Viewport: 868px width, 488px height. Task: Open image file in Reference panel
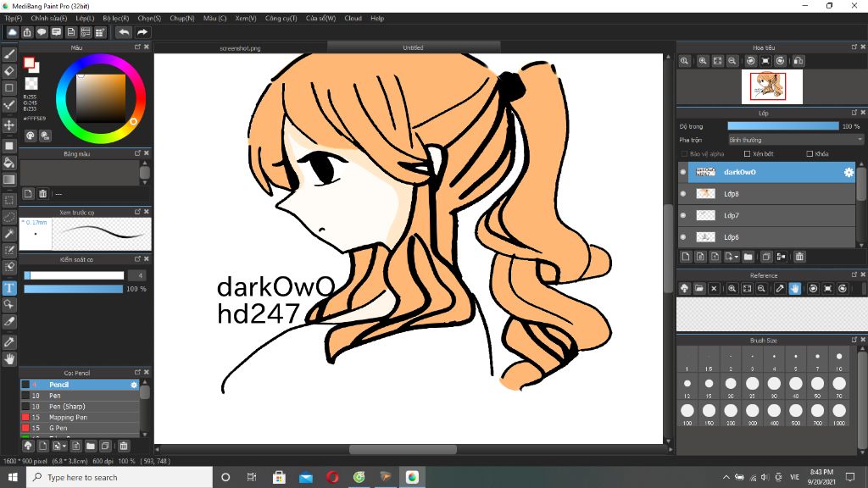(x=699, y=289)
